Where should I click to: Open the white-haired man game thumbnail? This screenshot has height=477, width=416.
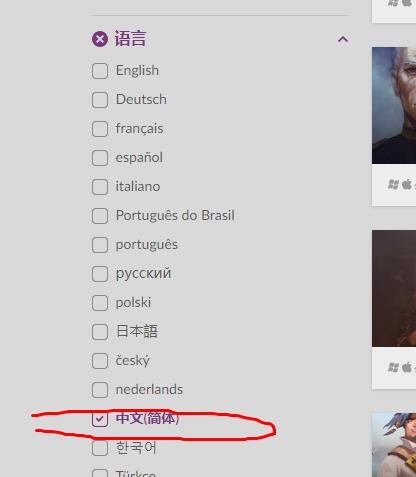(394, 105)
